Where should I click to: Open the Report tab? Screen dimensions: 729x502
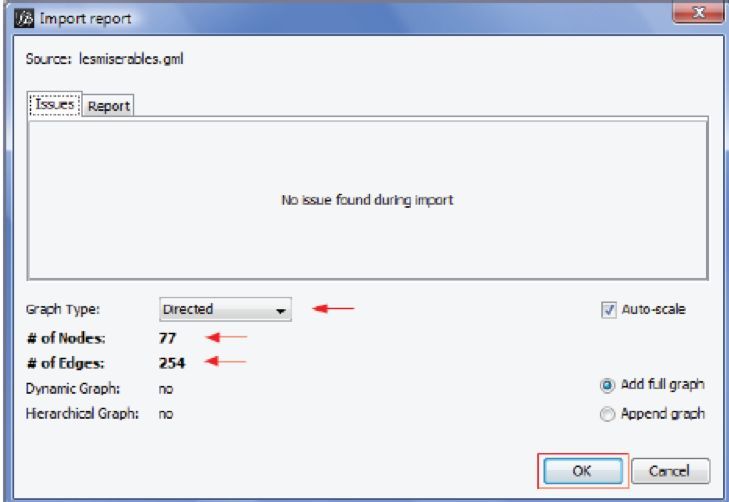(x=109, y=106)
